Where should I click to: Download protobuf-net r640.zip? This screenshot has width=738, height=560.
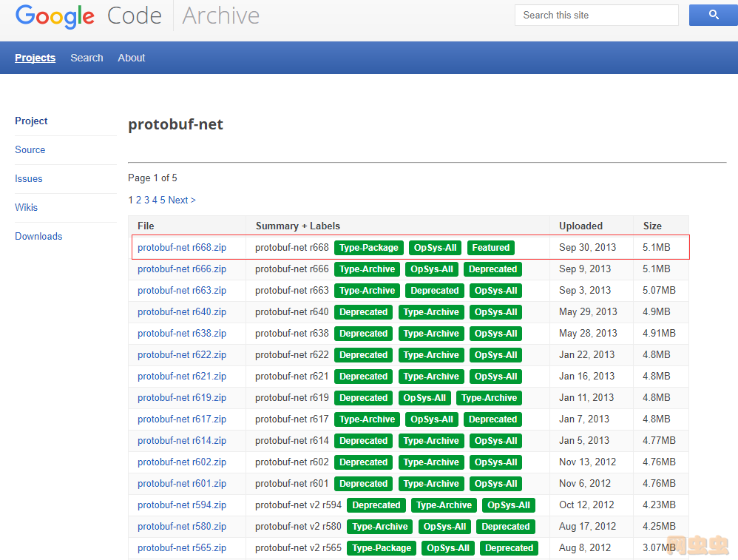[x=182, y=311]
